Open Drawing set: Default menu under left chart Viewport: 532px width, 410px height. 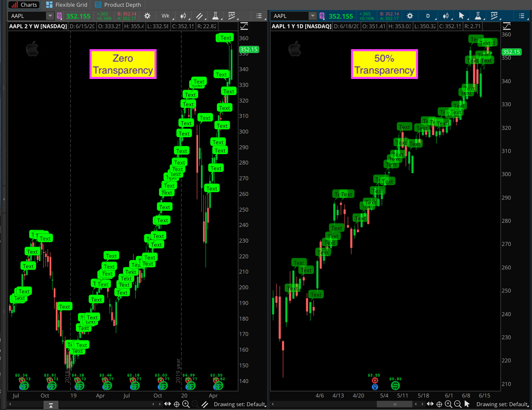coord(240,404)
